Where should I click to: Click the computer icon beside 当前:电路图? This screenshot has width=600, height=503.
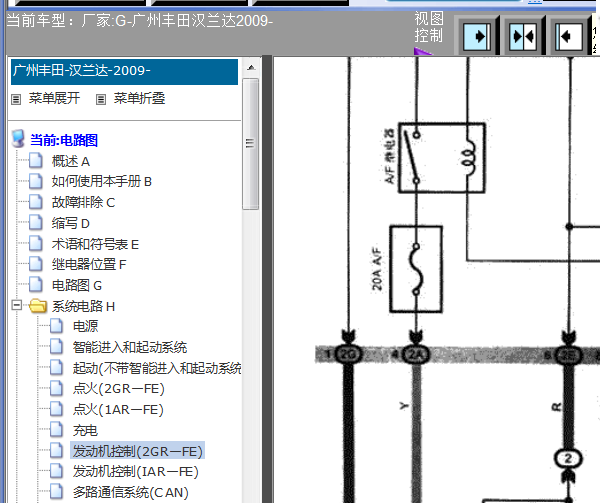pyautogui.click(x=18, y=139)
